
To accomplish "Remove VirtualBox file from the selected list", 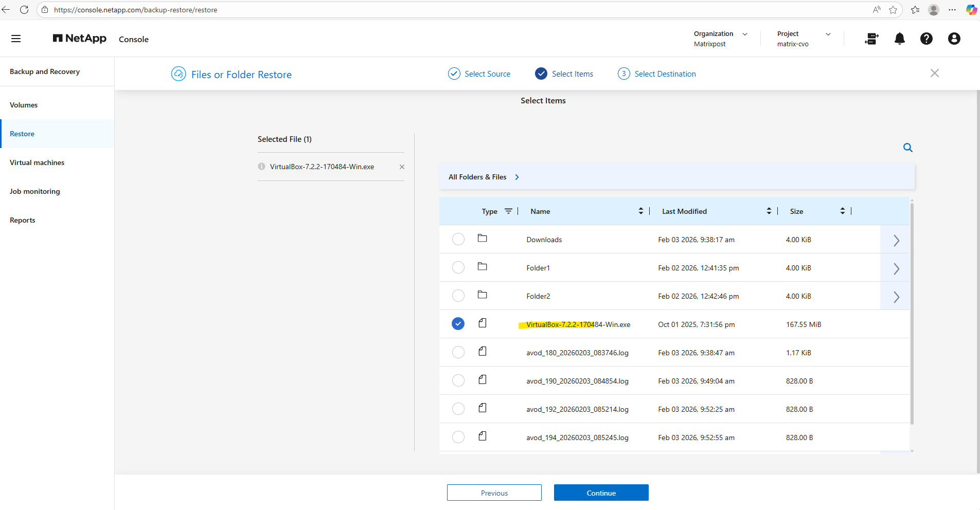I will (402, 167).
